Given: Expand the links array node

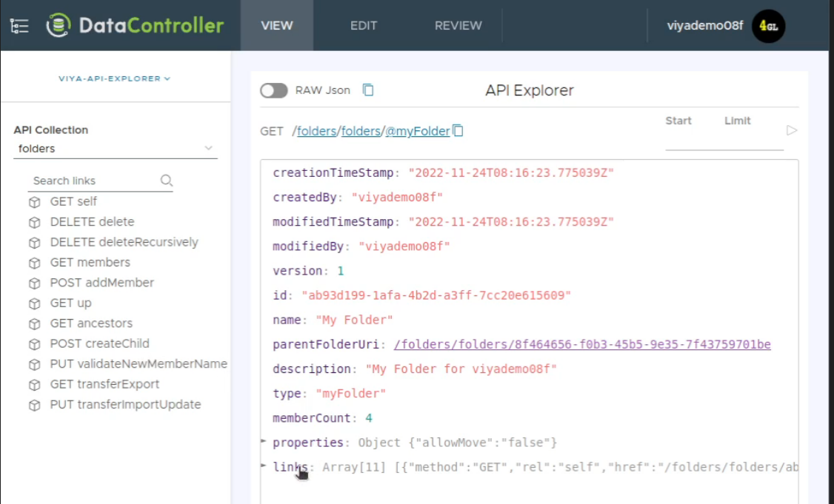Looking at the screenshot, I should coord(264,466).
